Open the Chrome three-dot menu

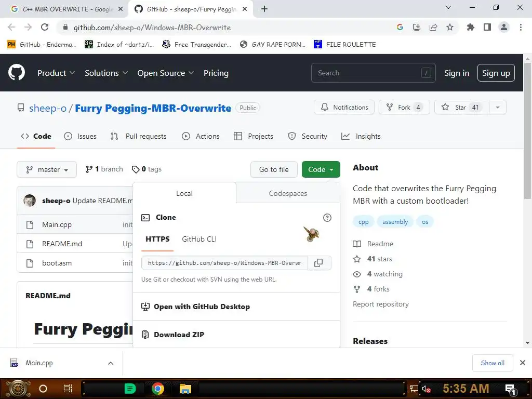pos(521,28)
